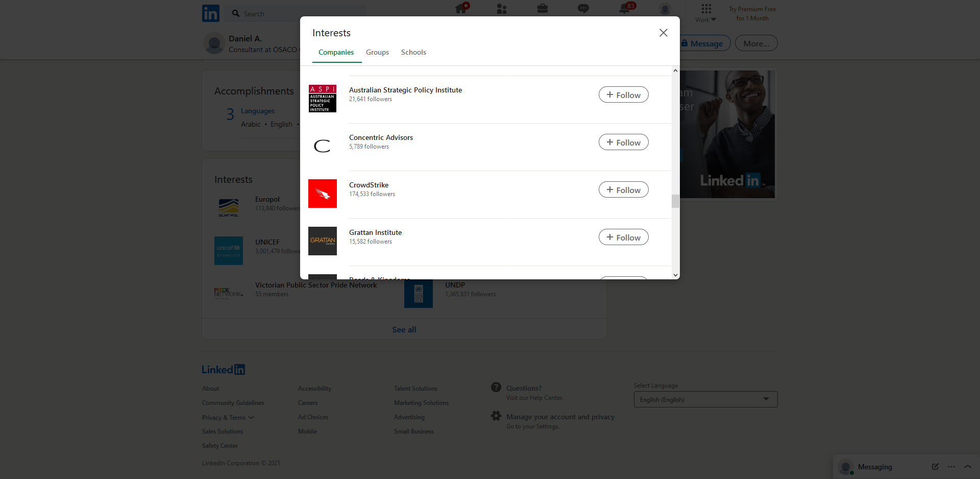Open UNICEF in Interests section

267,242
